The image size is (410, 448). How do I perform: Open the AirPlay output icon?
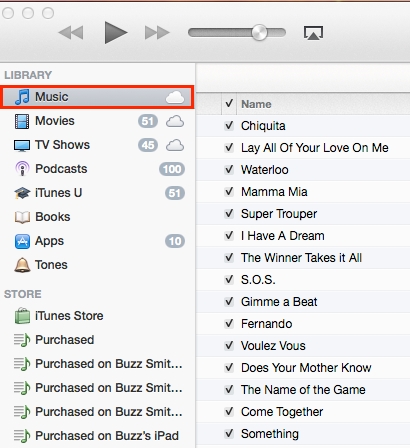click(x=313, y=33)
